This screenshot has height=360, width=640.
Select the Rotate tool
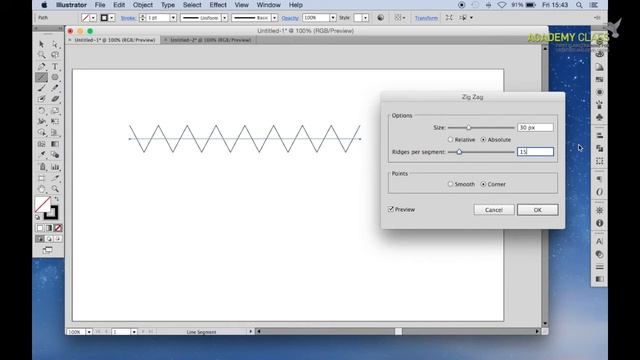tap(41, 111)
